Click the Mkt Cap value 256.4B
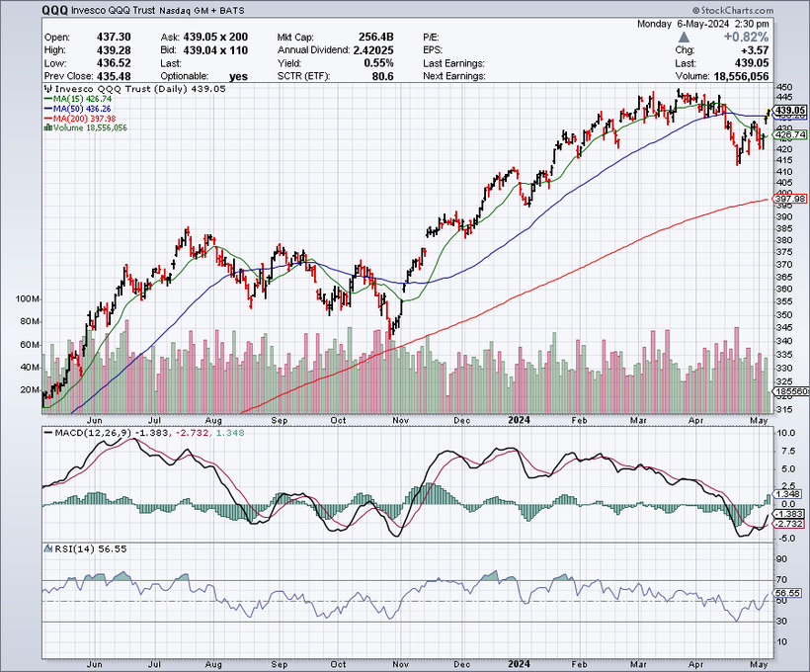Screen dimensions: 810x672 click(375, 38)
